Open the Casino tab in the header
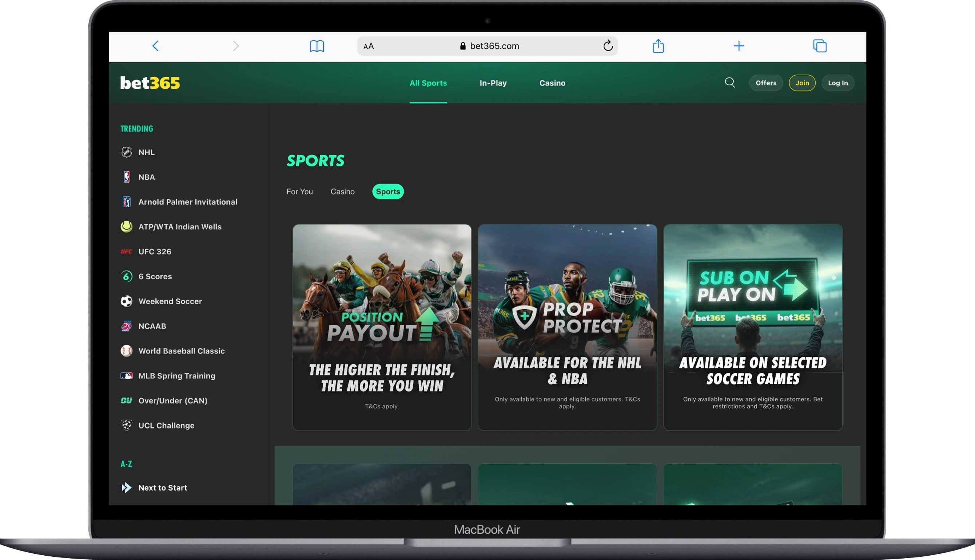975x560 pixels. [553, 83]
